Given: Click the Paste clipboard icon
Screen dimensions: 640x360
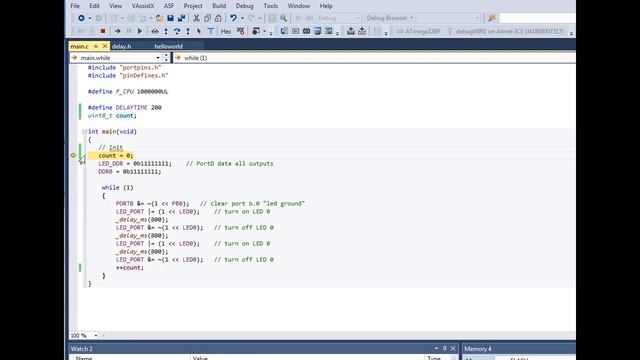Looking at the screenshot, I should 218,18.
